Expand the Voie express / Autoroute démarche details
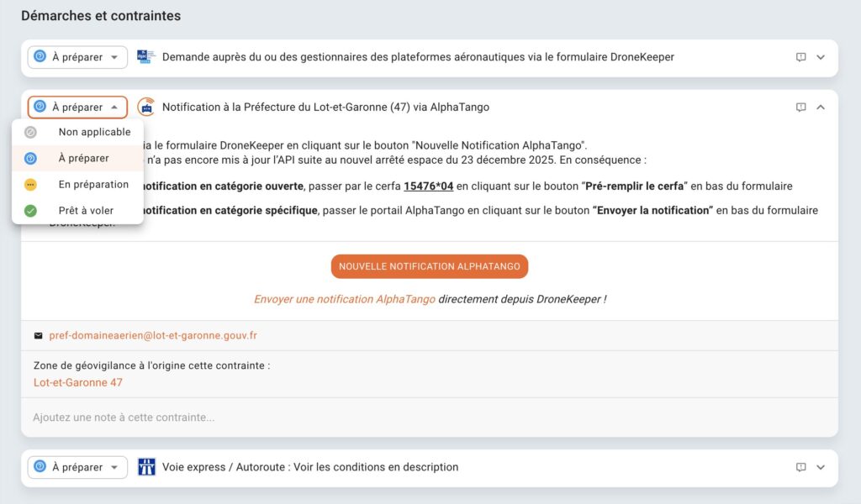The image size is (861, 504). pyautogui.click(x=821, y=467)
